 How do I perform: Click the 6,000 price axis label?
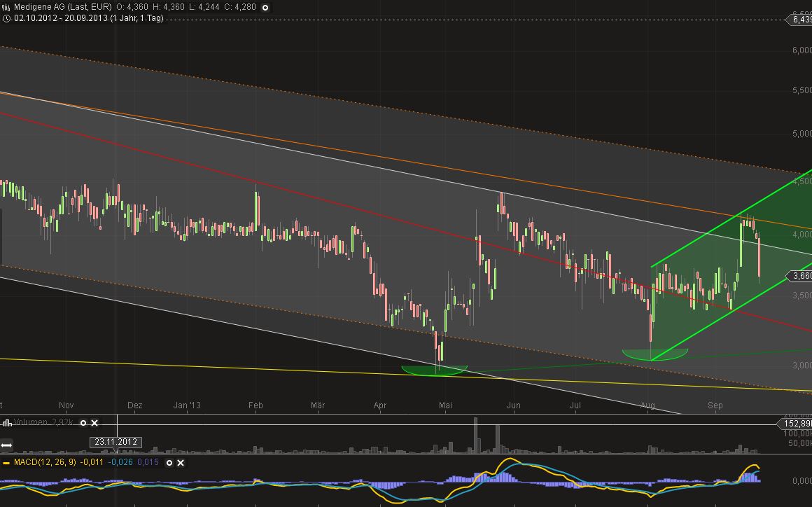pos(801,50)
